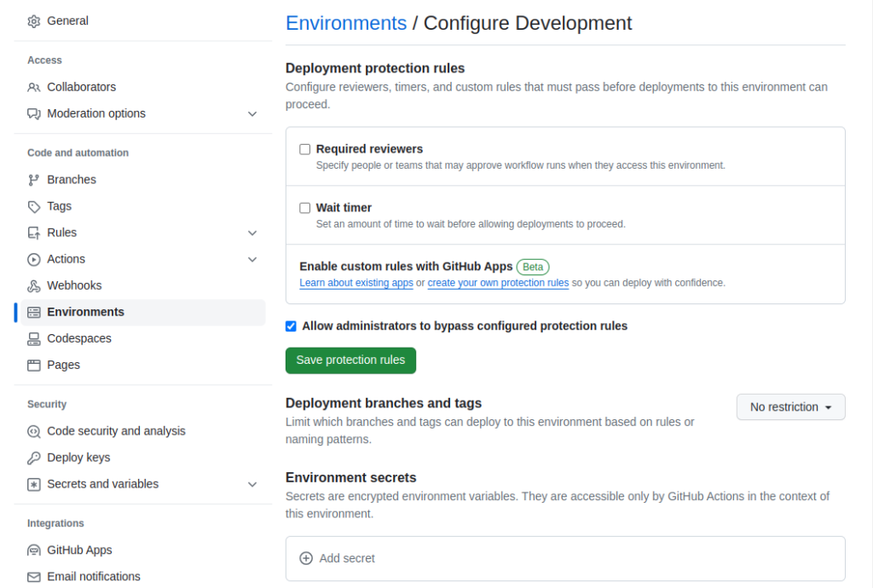Click the create your own protection rules link
The width and height of the screenshot is (873, 588).
click(x=498, y=282)
